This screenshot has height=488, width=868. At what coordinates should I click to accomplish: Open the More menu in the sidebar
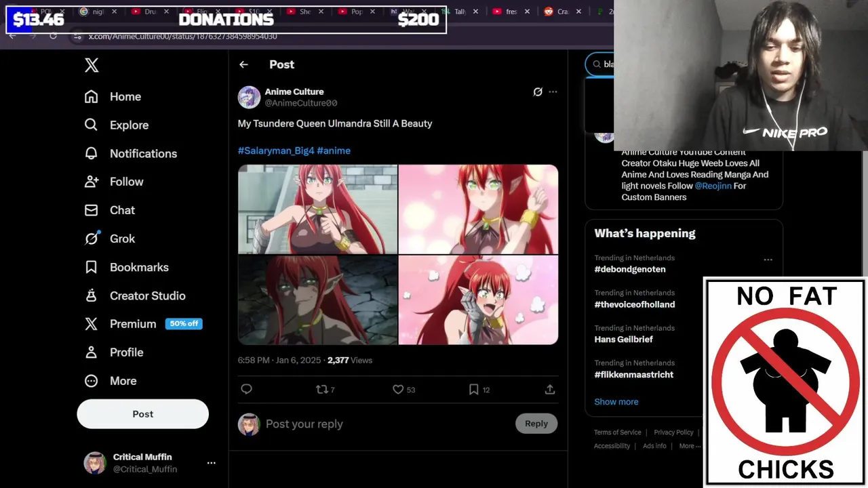(x=110, y=381)
